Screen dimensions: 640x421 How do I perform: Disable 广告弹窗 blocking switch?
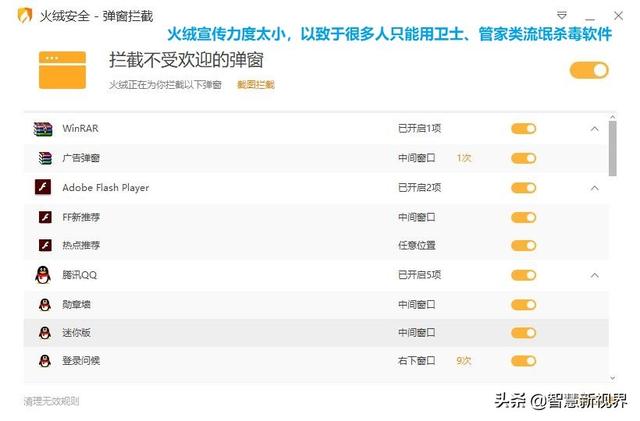[x=524, y=158]
